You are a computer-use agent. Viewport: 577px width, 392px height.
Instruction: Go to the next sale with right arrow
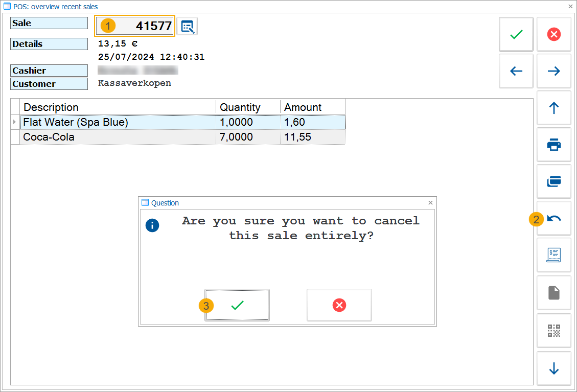(553, 71)
